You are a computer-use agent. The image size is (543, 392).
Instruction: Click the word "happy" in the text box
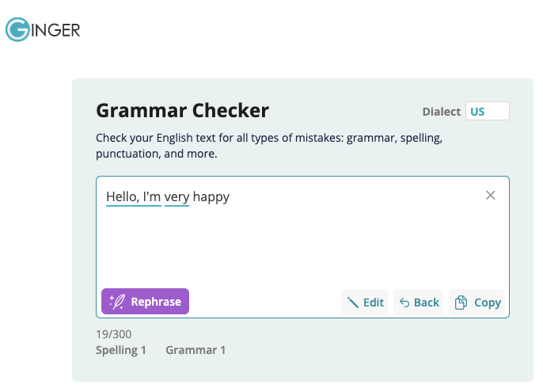(211, 197)
